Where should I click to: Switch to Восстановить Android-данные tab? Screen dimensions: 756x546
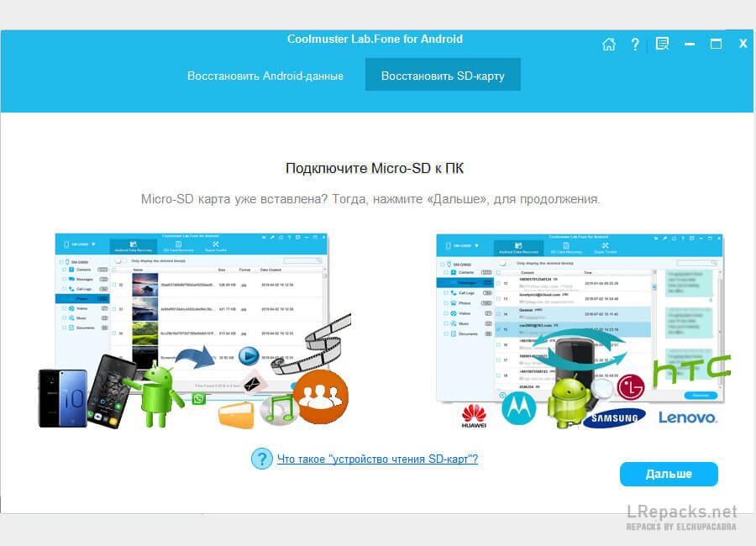(265, 76)
